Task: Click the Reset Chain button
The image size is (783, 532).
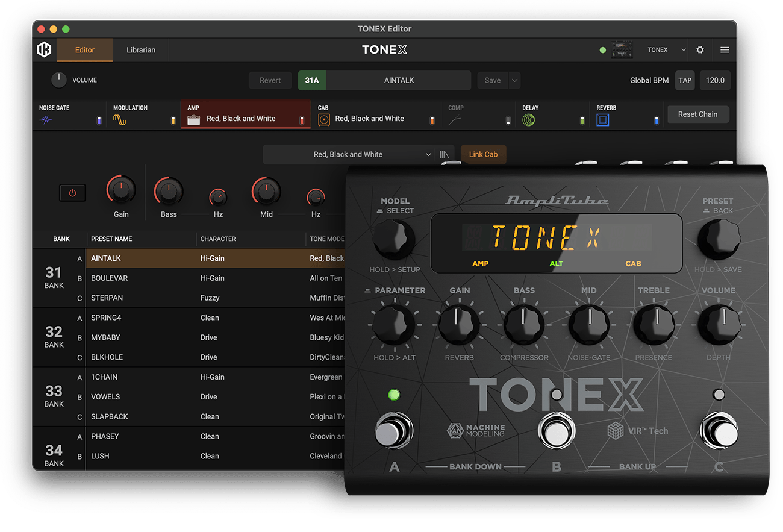Action: 698,114
